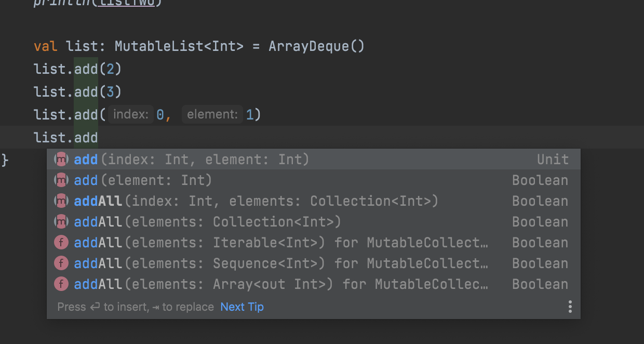Click the val keyword in the list declaration
644x344 pixels.
[x=46, y=46]
